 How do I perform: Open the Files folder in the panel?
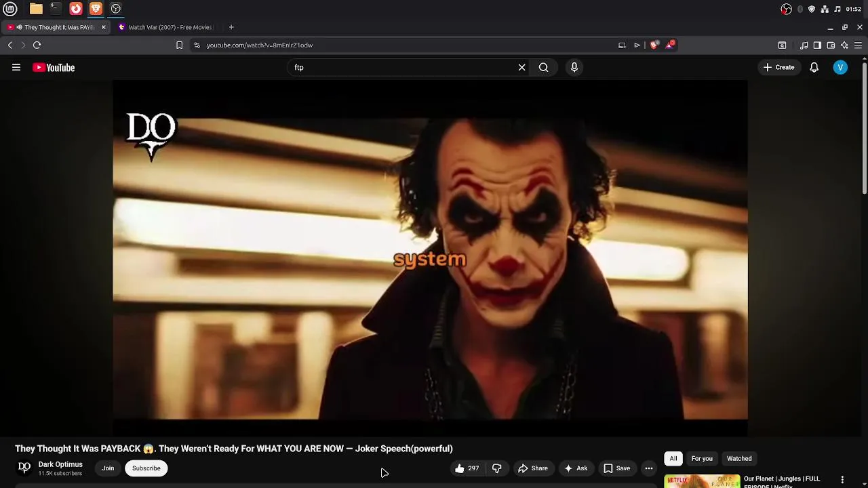pyautogui.click(x=36, y=9)
